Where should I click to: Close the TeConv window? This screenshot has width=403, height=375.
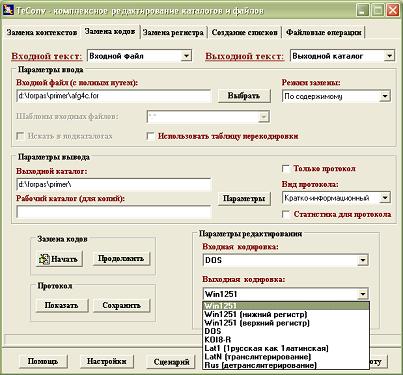(x=393, y=10)
